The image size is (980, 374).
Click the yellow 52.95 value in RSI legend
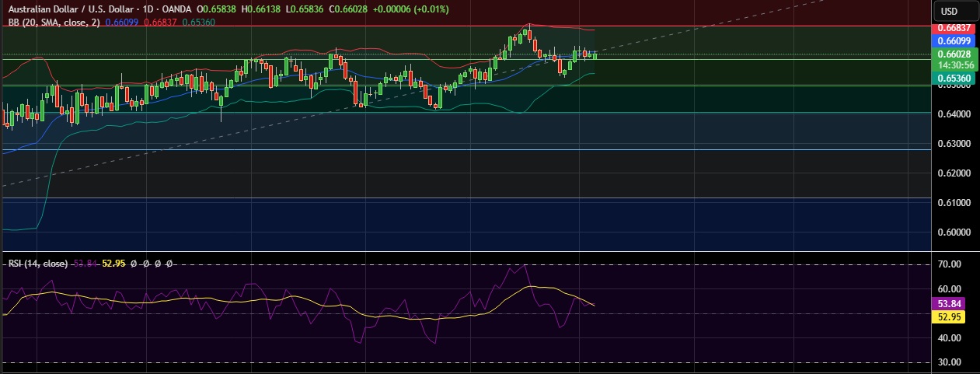114,264
